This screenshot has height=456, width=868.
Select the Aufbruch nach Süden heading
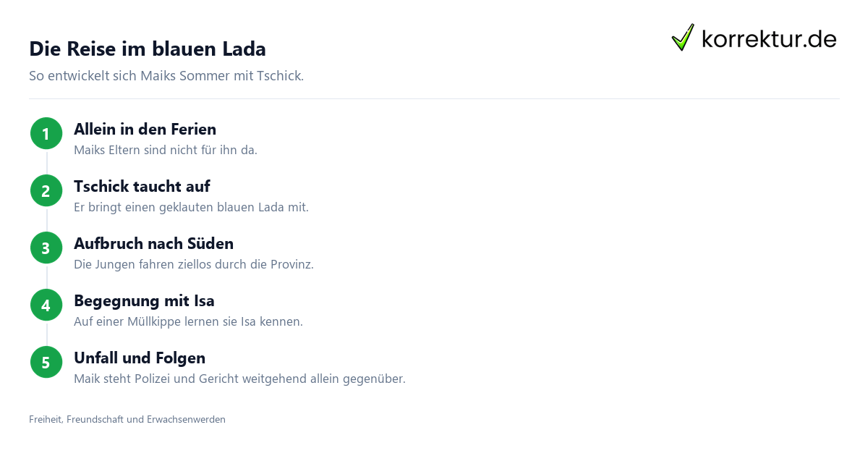click(x=153, y=244)
